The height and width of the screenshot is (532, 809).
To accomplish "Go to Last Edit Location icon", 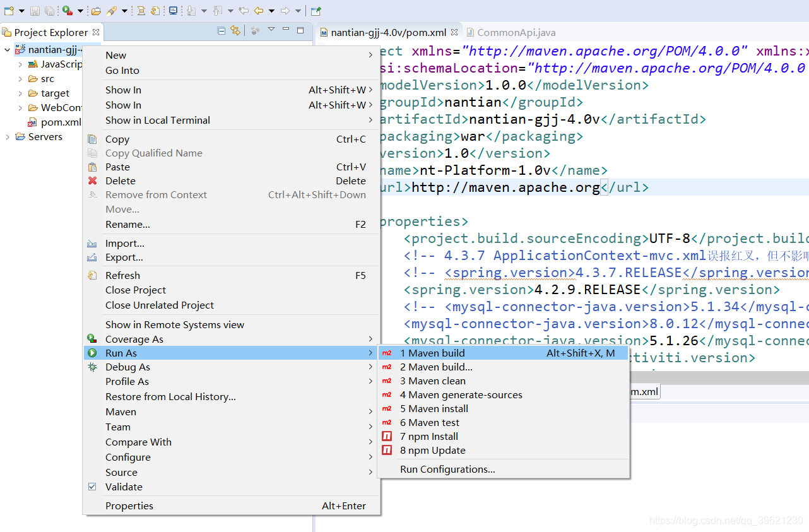I will (x=244, y=11).
